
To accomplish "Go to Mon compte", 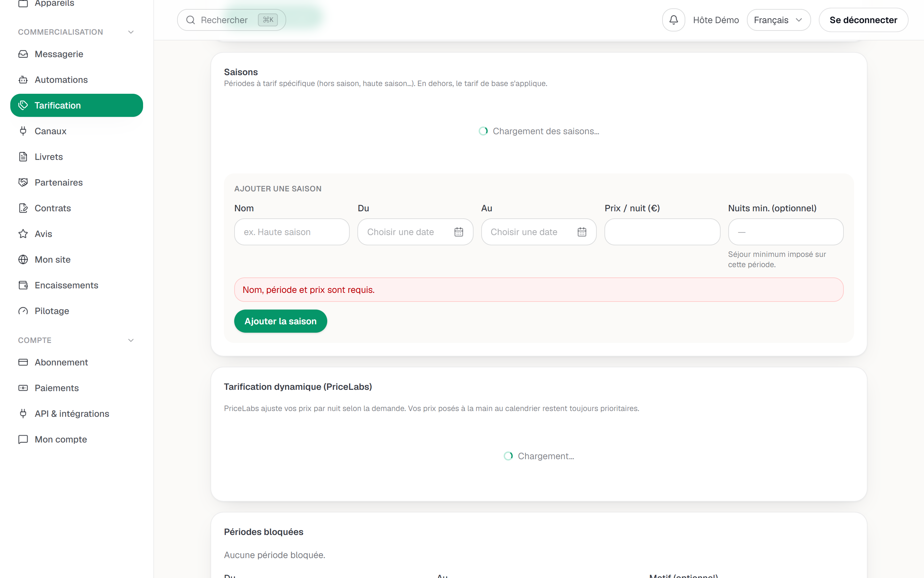I will [x=77, y=439].
